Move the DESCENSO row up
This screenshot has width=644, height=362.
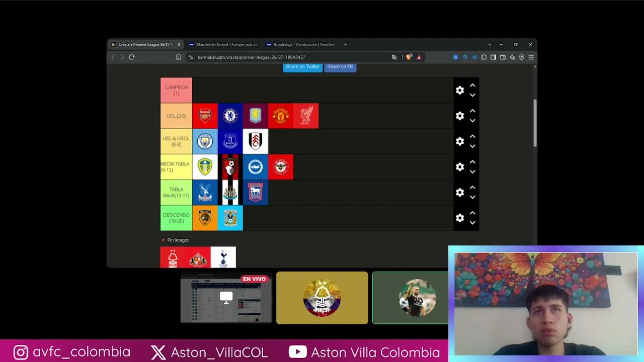pos(472,213)
